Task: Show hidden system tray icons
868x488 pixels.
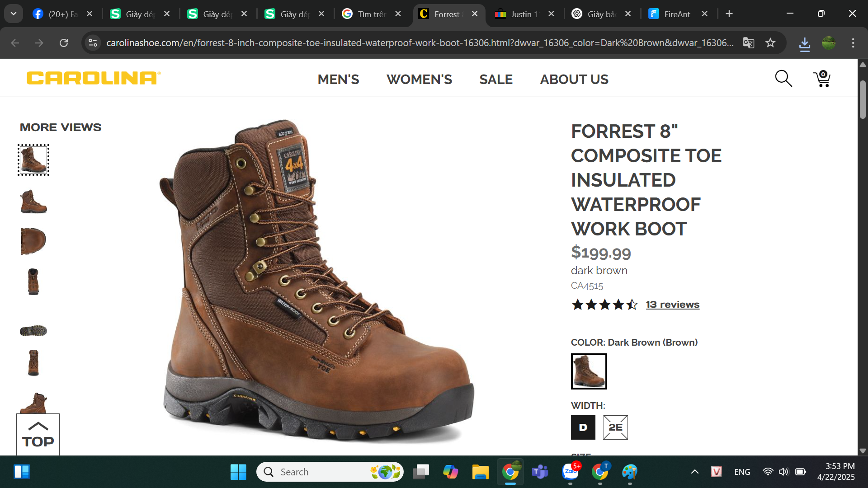Action: tap(695, 472)
